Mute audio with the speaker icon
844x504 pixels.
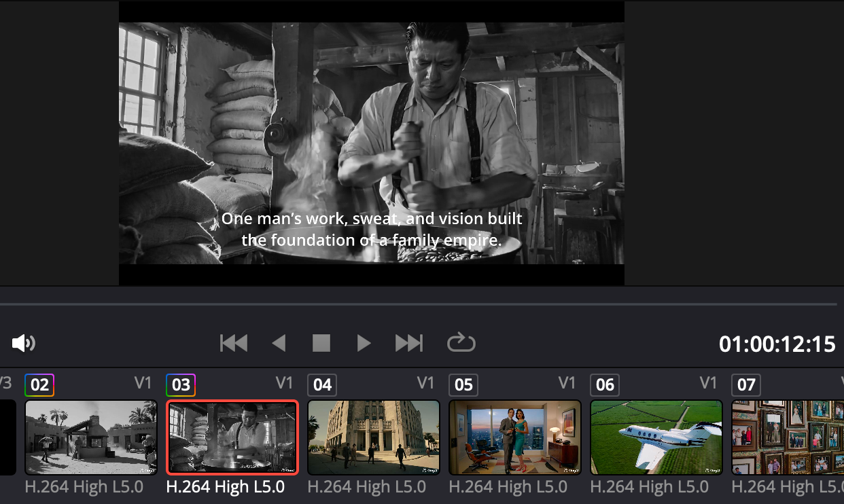pos(23,343)
